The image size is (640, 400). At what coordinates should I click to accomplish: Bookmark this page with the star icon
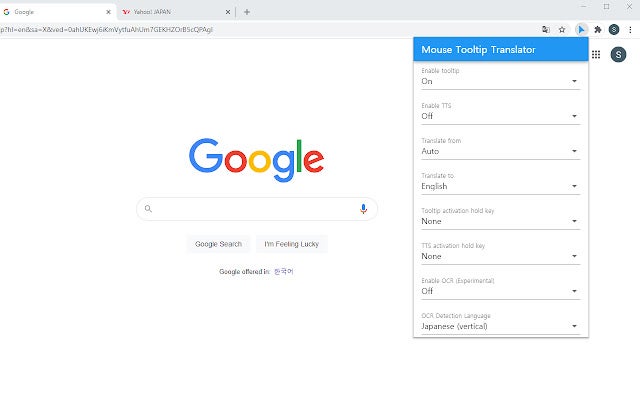coord(562,29)
